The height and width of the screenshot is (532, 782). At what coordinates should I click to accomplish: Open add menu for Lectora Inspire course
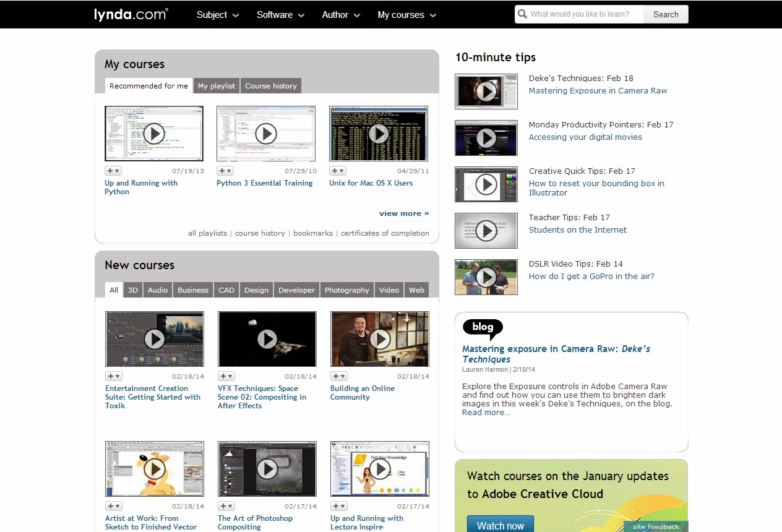pos(339,506)
